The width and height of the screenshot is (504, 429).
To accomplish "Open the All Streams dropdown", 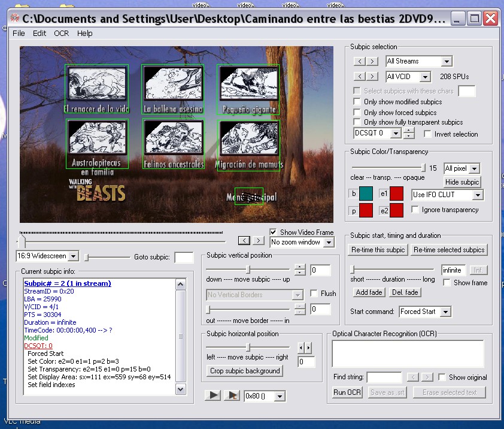I will (447, 61).
